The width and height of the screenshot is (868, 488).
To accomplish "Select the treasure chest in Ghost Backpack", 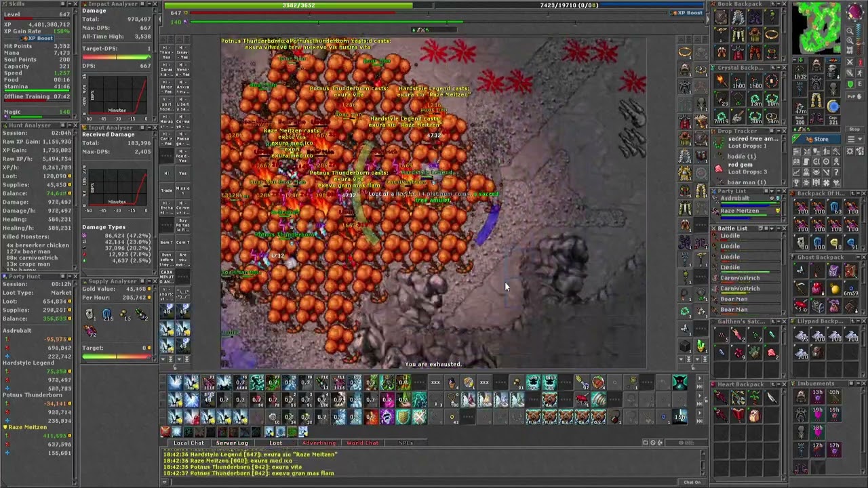I will pos(818,306).
